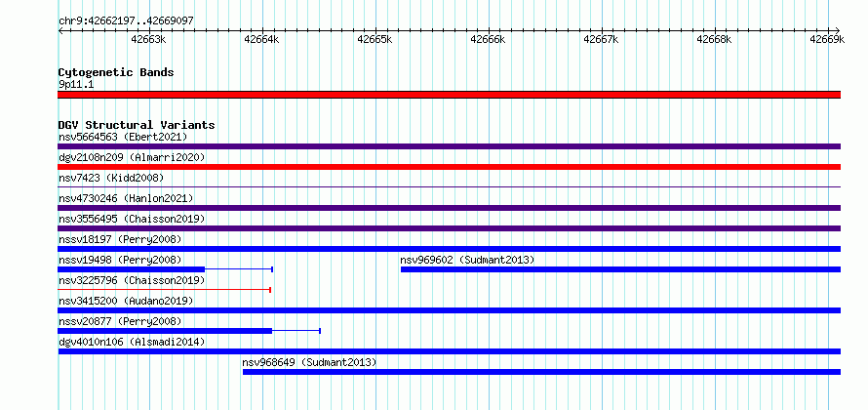Click nsv3415200 (Audano2019) label
The height and width of the screenshot is (410, 868).
pyautogui.click(x=126, y=301)
